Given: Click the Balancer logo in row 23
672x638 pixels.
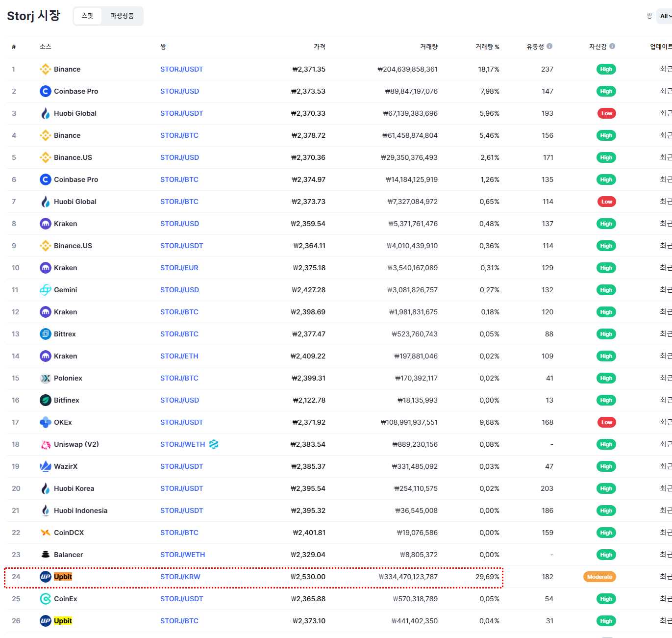Looking at the screenshot, I should 46,555.
